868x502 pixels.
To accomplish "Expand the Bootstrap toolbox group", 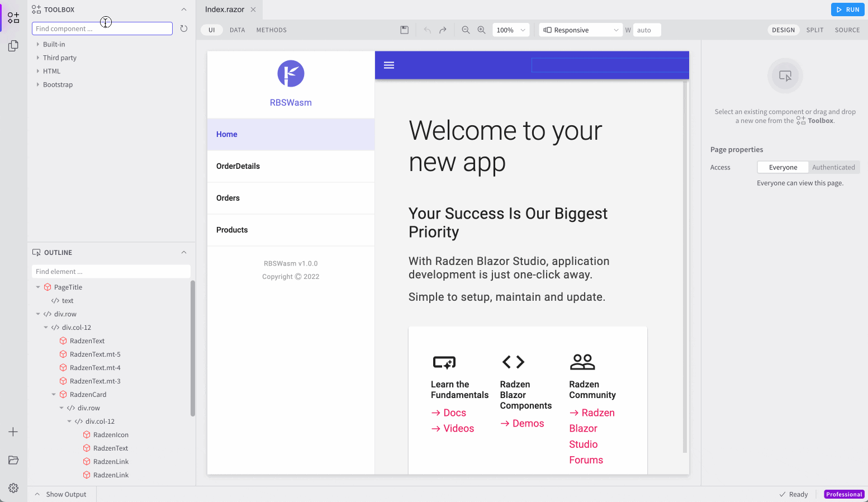I will (x=38, y=84).
